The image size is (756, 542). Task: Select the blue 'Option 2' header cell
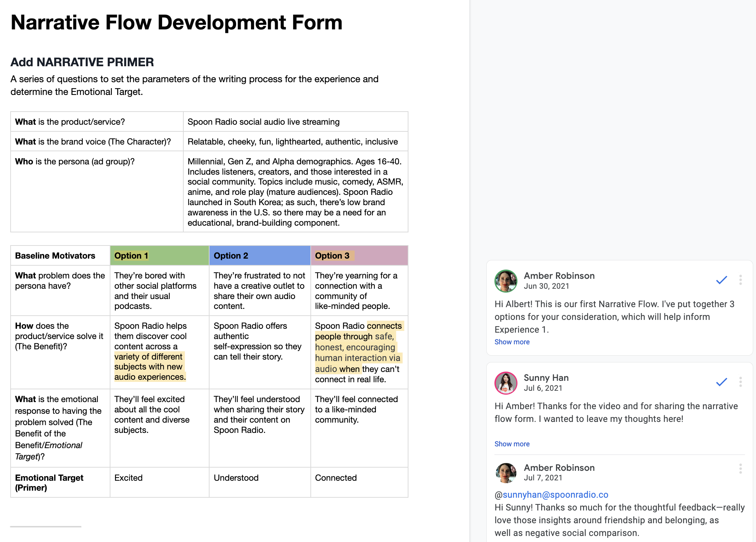pyautogui.click(x=260, y=255)
